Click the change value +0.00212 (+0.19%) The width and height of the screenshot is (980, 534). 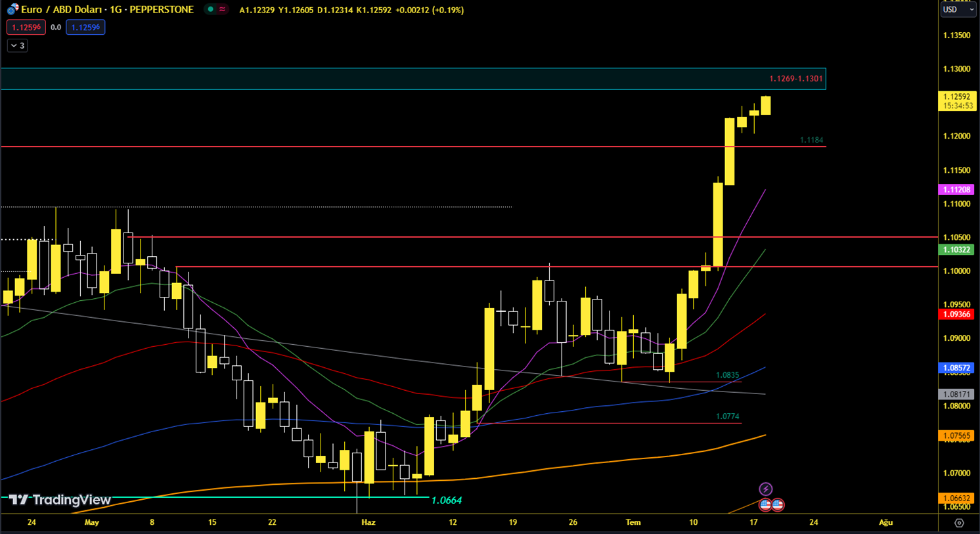[x=430, y=11]
